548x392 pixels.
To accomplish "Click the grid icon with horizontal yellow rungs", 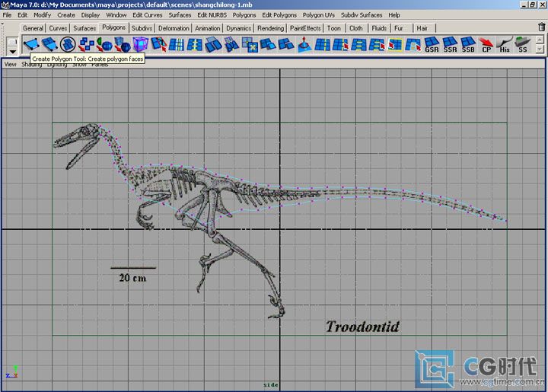I will coord(358,44).
